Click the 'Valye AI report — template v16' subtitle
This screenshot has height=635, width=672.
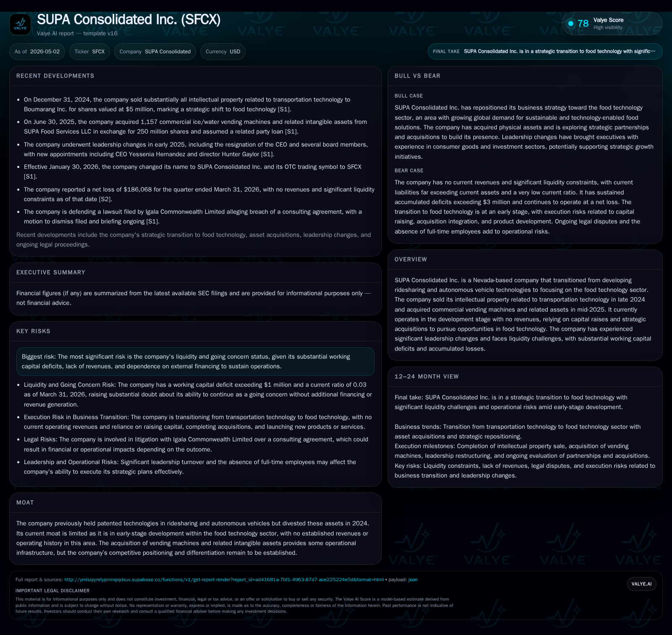77,34
